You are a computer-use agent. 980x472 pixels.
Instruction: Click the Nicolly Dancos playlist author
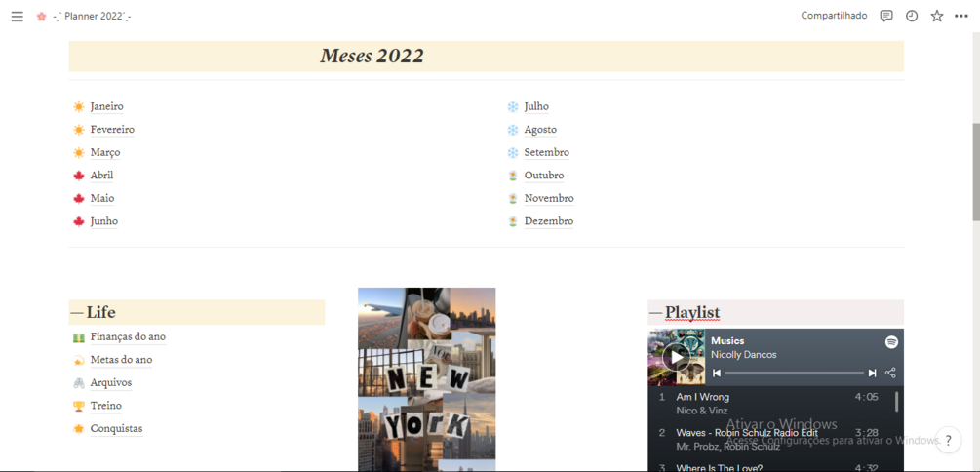tap(744, 354)
